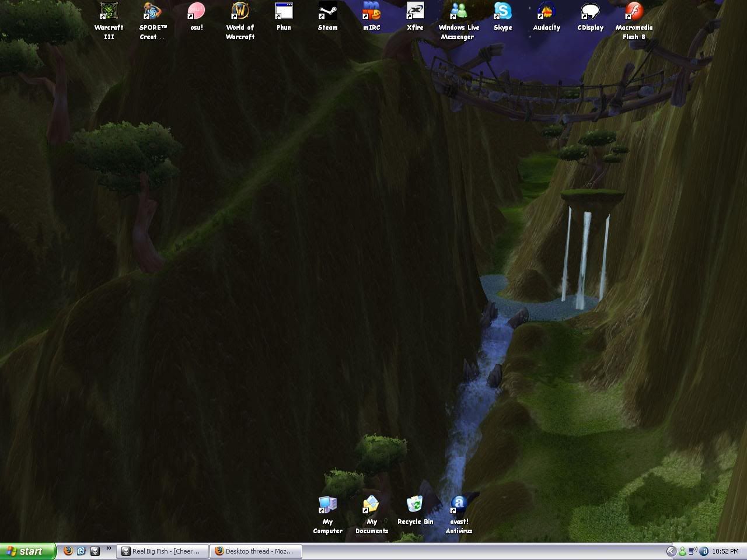Open the green Messenger tray icon
This screenshot has height=560, width=747.
[x=682, y=551]
